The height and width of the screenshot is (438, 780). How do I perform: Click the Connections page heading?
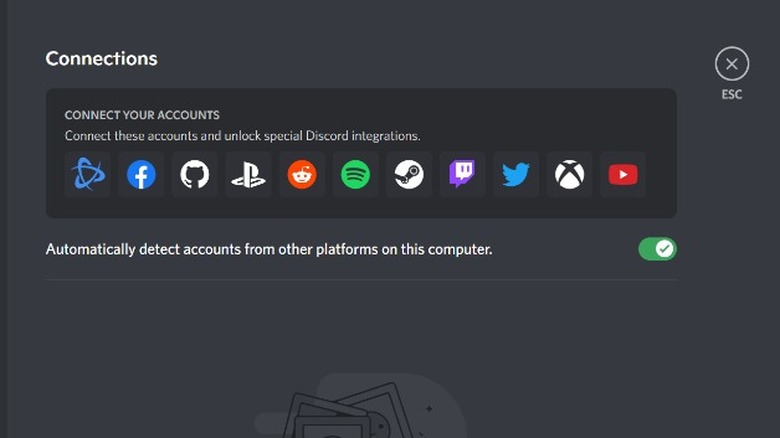tap(101, 58)
